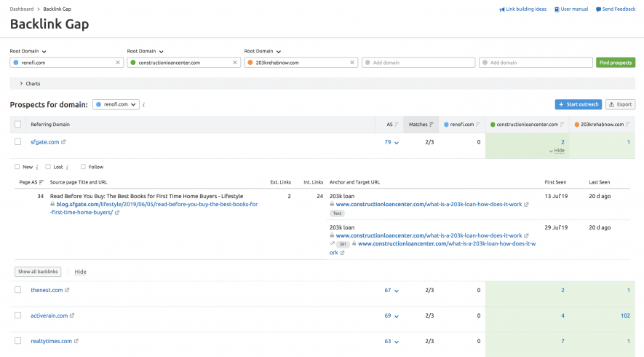Open blog.sfgate.com source page URL
The width and height of the screenshot is (644, 357).
pyautogui.click(x=154, y=208)
